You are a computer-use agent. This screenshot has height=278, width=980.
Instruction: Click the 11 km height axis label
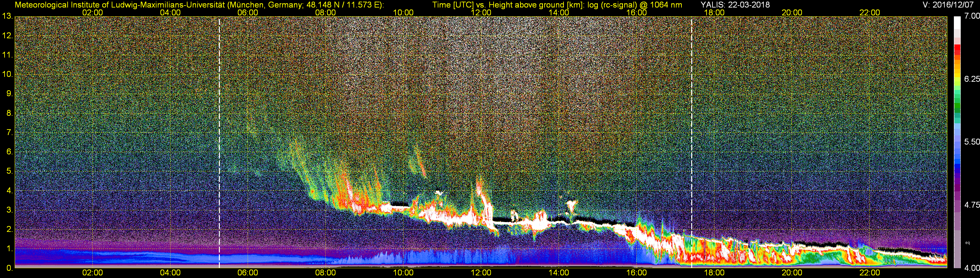pyautogui.click(x=7, y=55)
